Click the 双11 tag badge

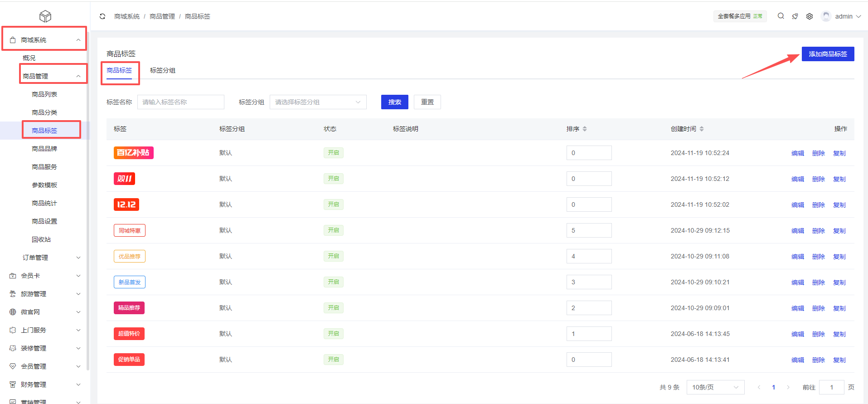(x=124, y=179)
